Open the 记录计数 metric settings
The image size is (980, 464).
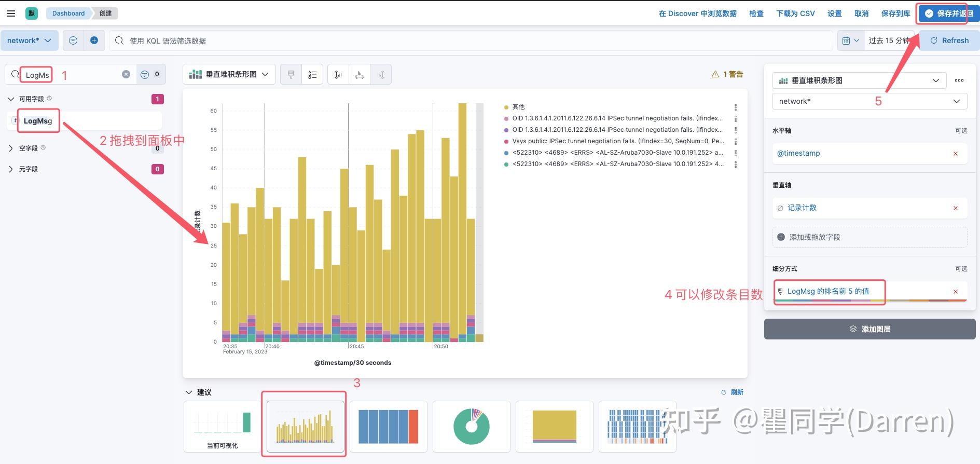pyautogui.click(x=802, y=208)
